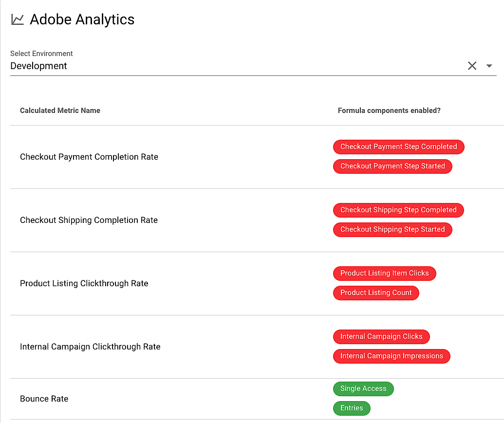The image size is (504, 423).
Task: Select the green Single Access chip
Action: (363, 388)
